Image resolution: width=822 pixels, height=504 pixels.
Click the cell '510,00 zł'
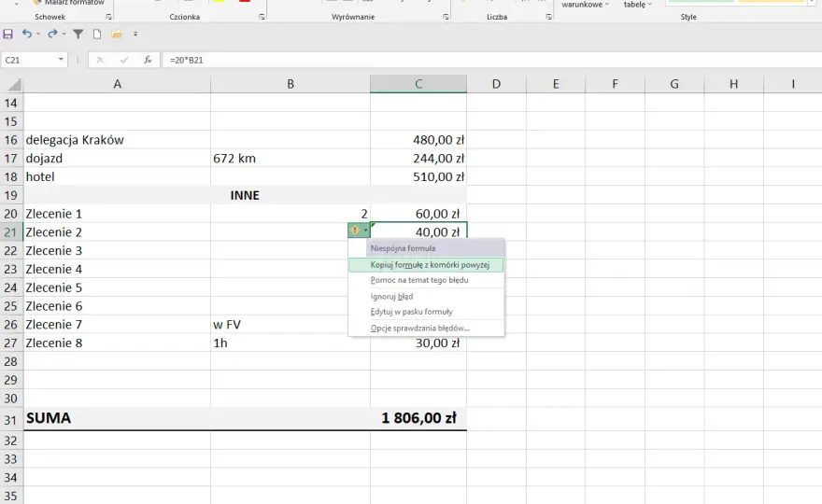(418, 176)
